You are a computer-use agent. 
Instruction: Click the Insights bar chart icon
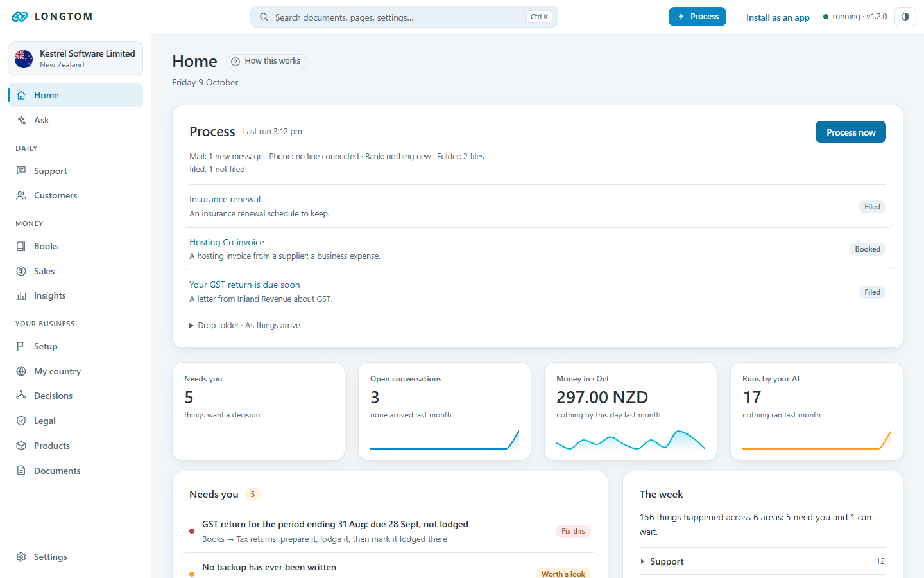click(x=21, y=295)
